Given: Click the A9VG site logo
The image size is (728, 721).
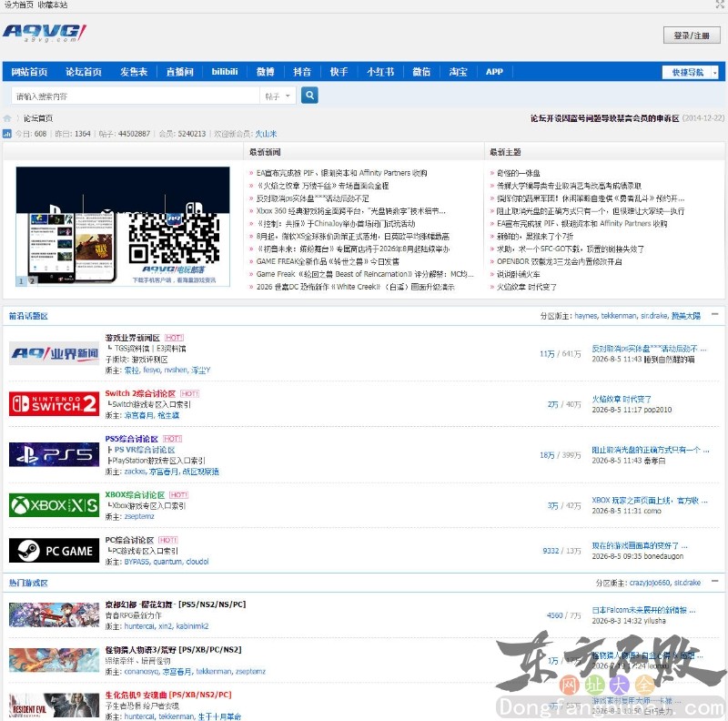Looking at the screenshot, I should point(45,33).
